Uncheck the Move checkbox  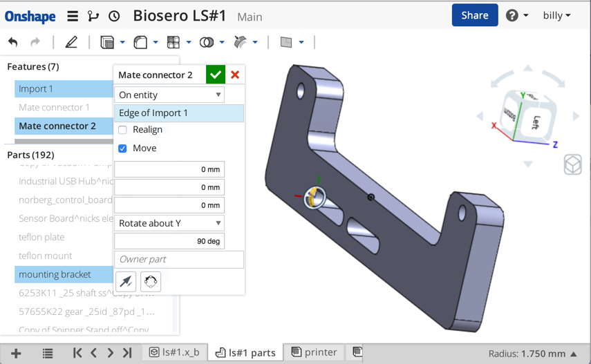(122, 149)
